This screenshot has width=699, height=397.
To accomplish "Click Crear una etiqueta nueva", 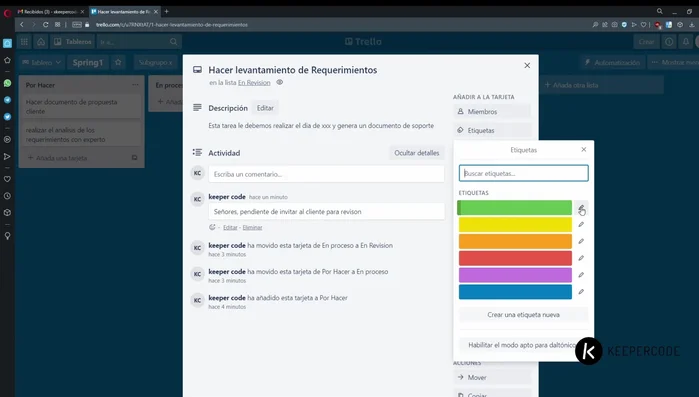I will tap(523, 315).
